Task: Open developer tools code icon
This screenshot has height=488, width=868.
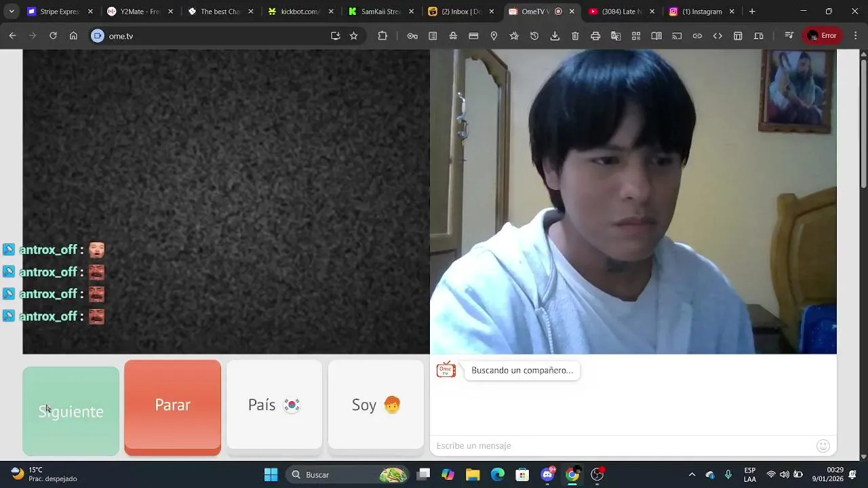Action: point(717,36)
